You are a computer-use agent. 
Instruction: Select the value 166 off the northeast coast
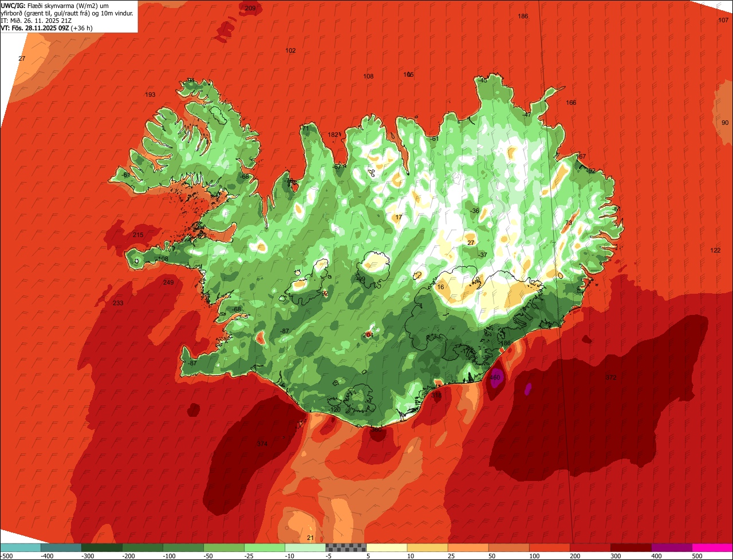click(x=571, y=102)
